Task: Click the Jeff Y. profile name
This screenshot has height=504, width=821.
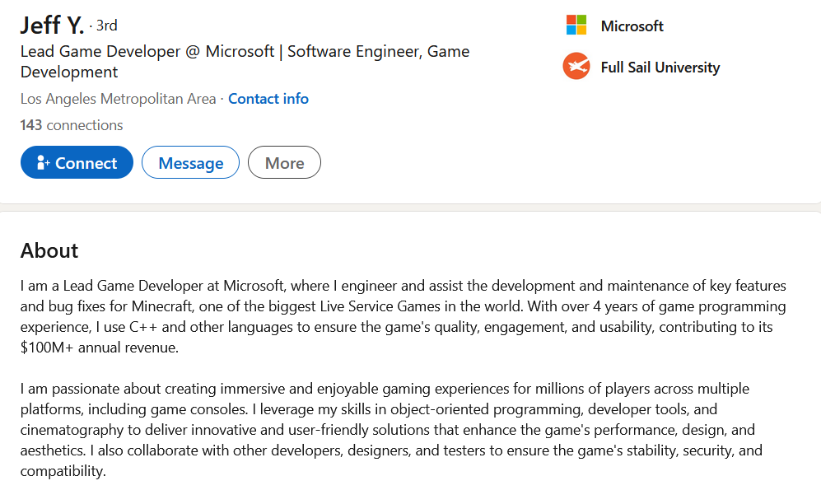Action: (x=52, y=25)
